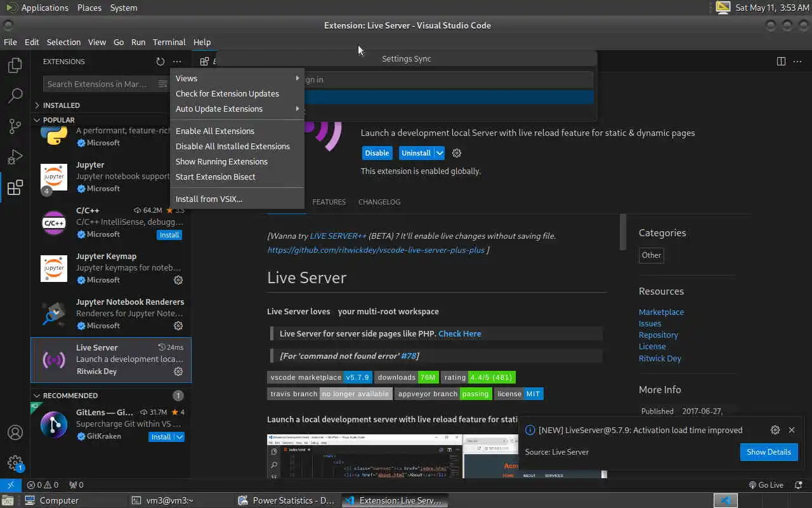The height and width of the screenshot is (508, 812).
Task: Open the Repository resource link
Action: pos(658,335)
